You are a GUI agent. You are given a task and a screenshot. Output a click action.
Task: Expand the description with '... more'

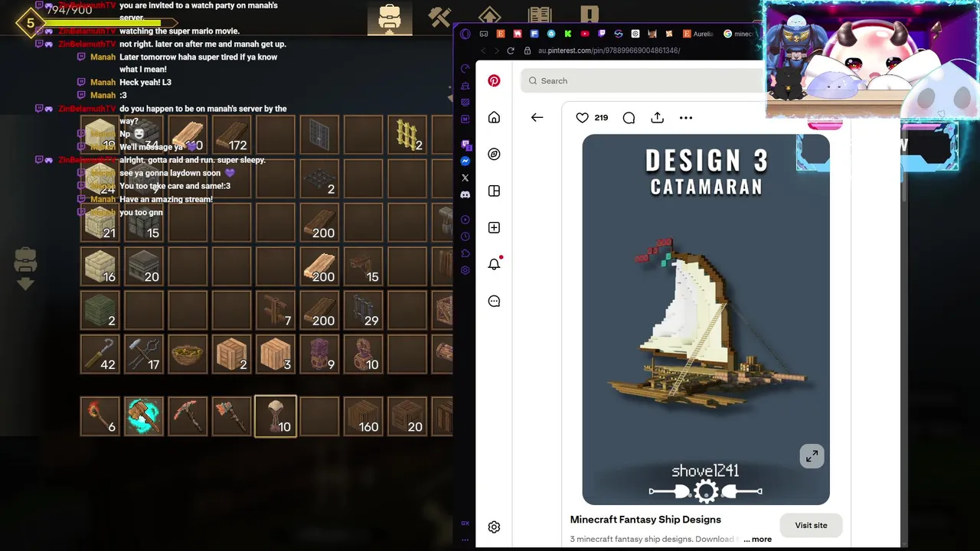[x=757, y=540]
